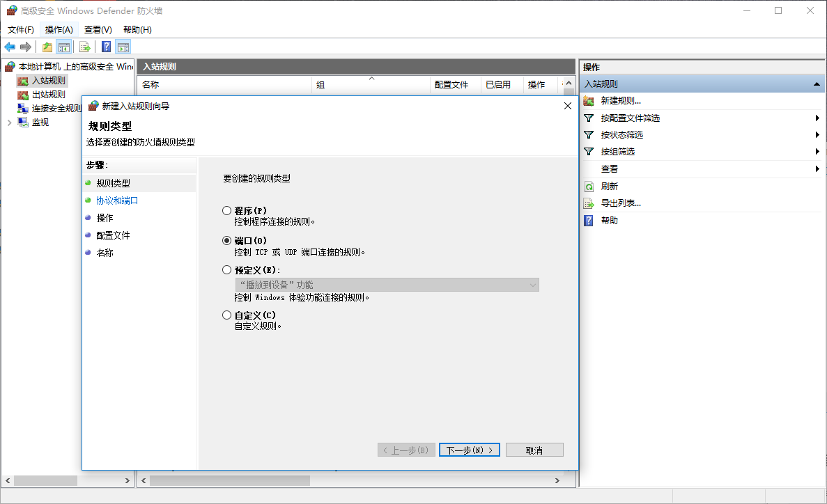This screenshot has height=504, width=827.
Task: Open the 文件(F) menu
Action: [x=21, y=30]
